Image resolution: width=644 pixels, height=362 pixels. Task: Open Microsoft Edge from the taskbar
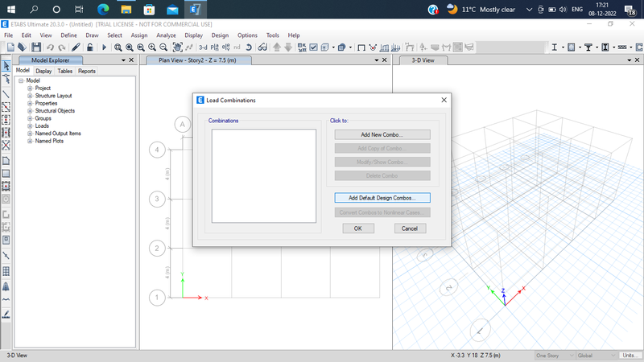[103, 9]
